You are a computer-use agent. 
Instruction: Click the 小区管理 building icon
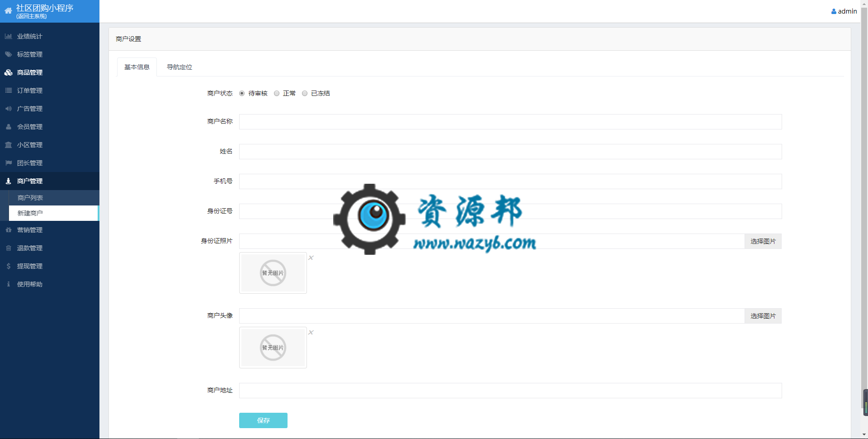pos(8,145)
